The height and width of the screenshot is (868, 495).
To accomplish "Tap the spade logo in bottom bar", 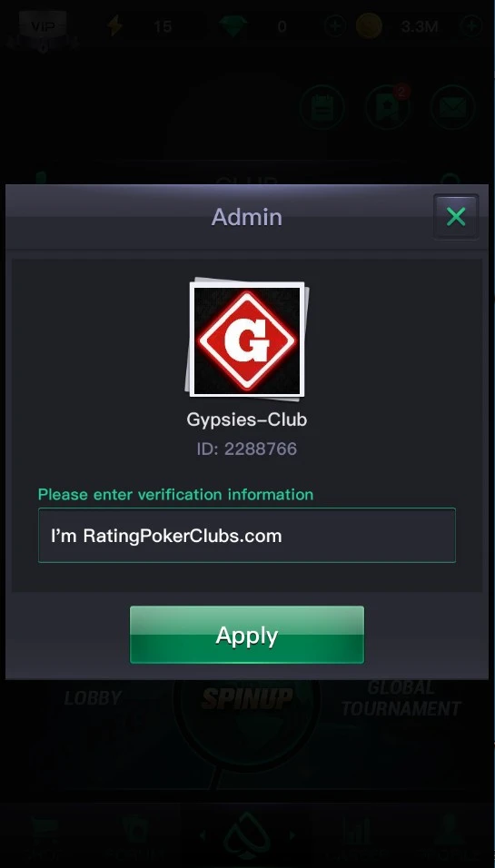I will point(247,837).
